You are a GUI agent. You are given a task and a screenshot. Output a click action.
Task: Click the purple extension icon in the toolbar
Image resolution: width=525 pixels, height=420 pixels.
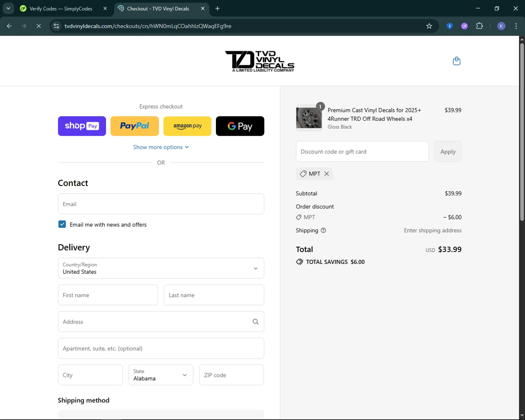click(x=464, y=26)
